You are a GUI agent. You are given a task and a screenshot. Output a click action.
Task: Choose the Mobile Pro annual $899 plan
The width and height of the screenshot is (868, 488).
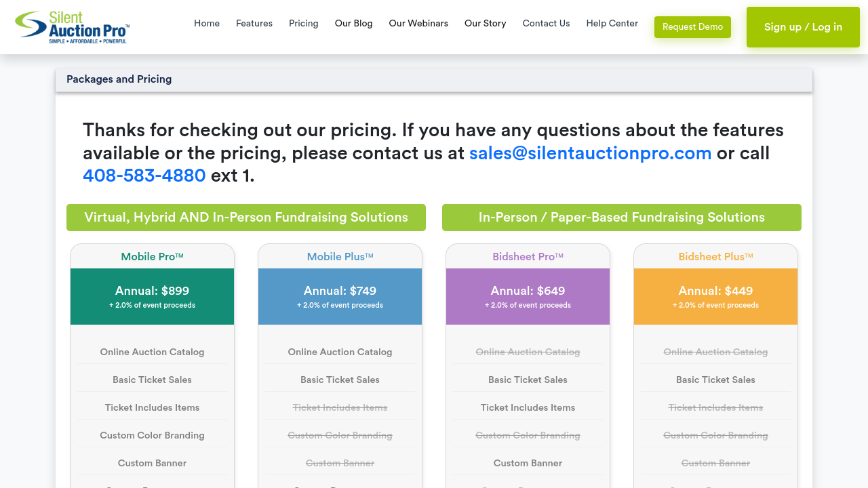[x=152, y=296]
